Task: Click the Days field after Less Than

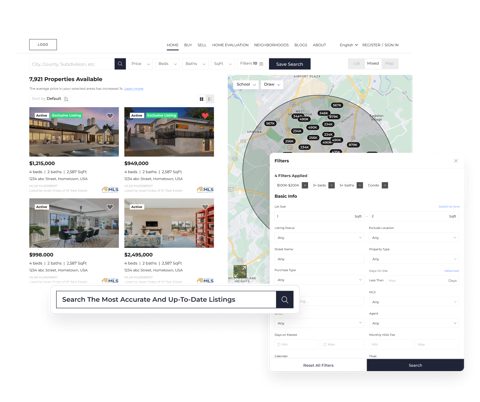Action: 423,281
